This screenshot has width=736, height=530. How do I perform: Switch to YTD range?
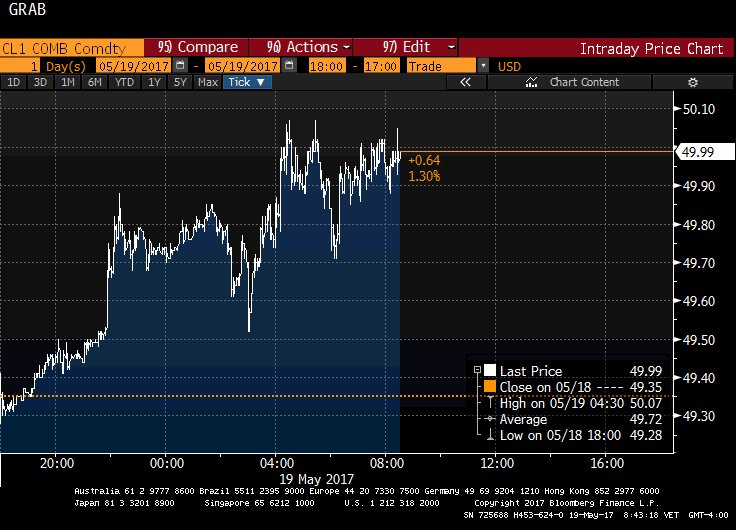click(x=124, y=82)
